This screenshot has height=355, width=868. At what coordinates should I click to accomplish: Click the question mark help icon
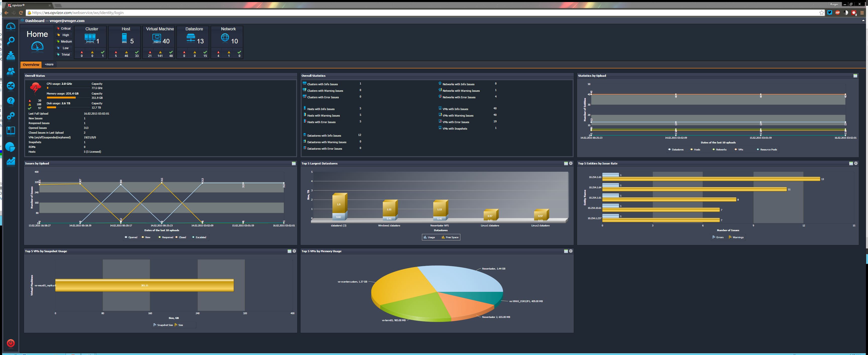point(11,101)
